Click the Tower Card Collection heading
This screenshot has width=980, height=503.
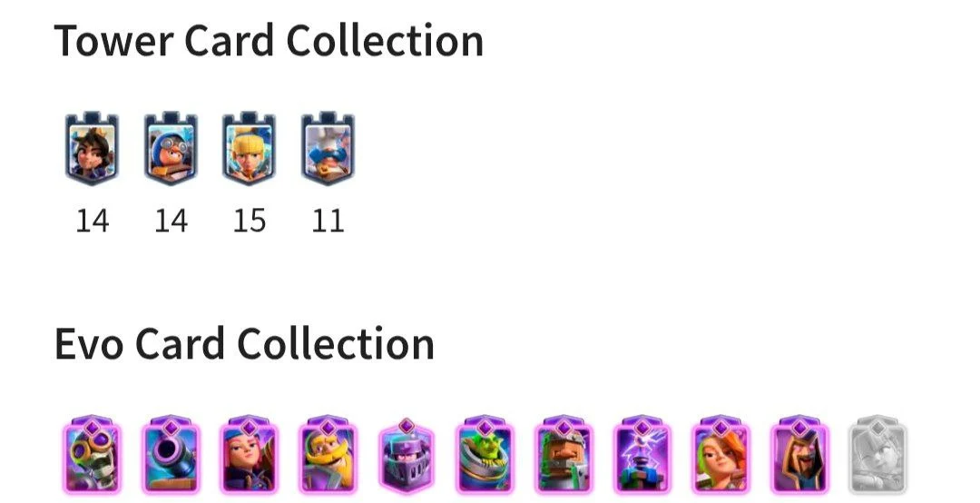coord(269,41)
